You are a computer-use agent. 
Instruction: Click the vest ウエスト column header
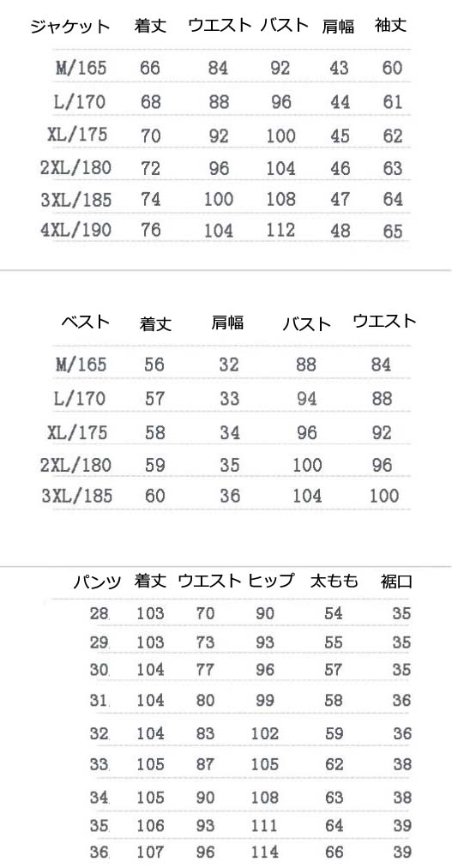(384, 321)
